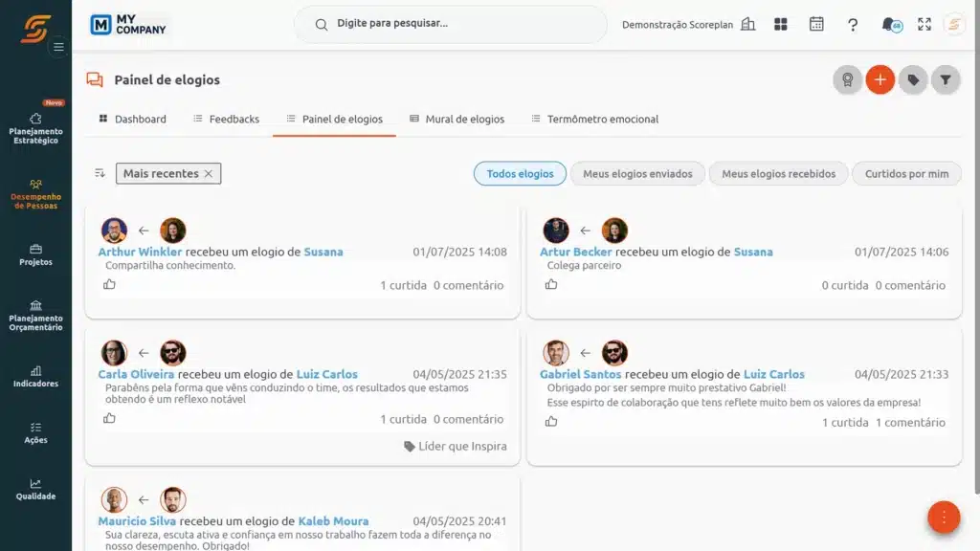The height and width of the screenshot is (551, 980).
Task: Select Desempenho de Pessoas in the sidebar
Action: (x=37, y=196)
